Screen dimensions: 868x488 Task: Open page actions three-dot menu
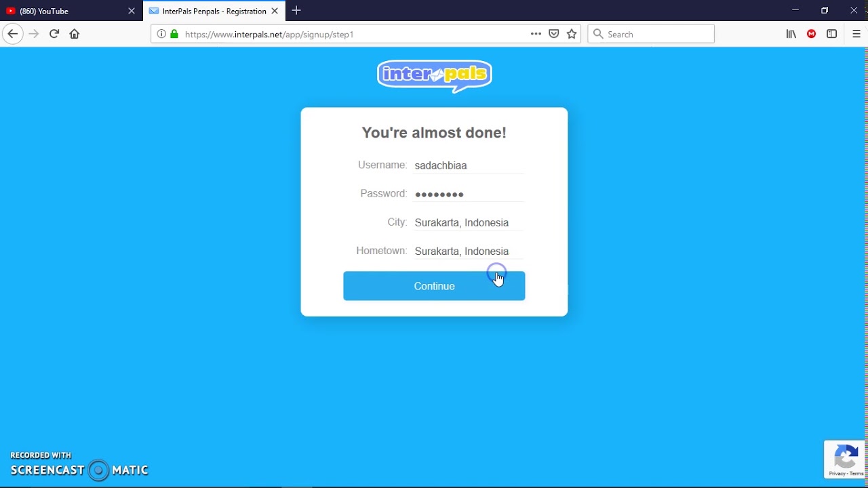click(536, 34)
